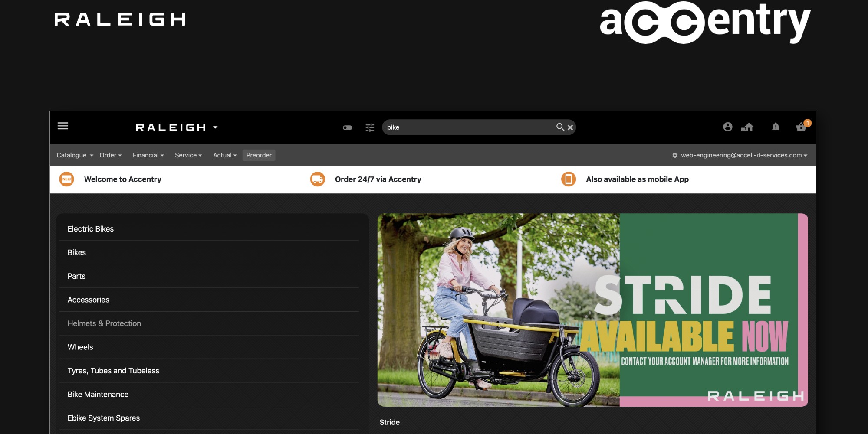Image resolution: width=868 pixels, height=434 pixels.
Task: Open the shopping basket with 1 item
Action: (x=801, y=127)
